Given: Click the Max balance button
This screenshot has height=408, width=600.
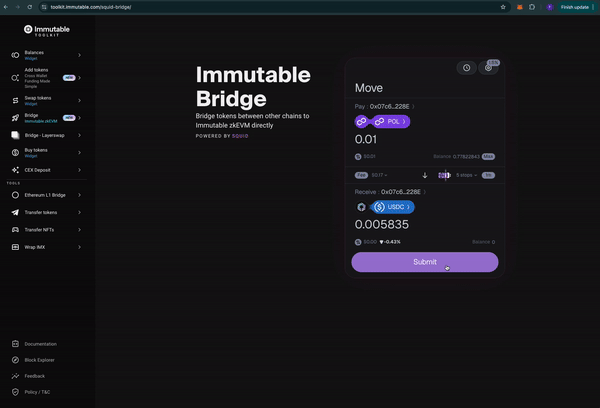Looking at the screenshot, I should click(488, 157).
